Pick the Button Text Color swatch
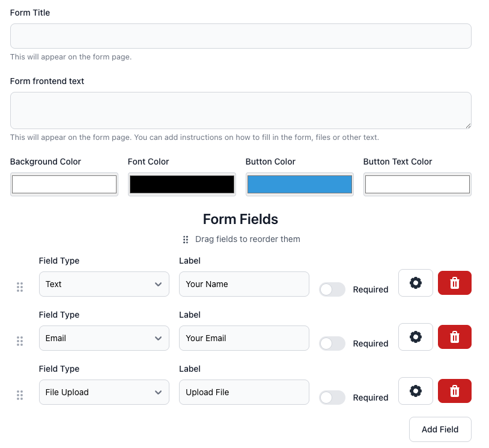 click(x=418, y=184)
